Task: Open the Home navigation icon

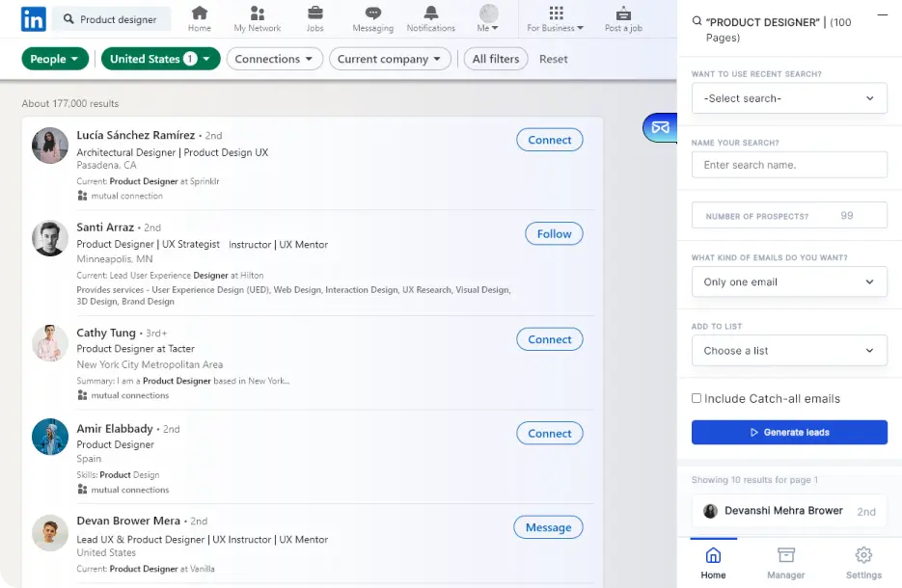Action: [200, 13]
